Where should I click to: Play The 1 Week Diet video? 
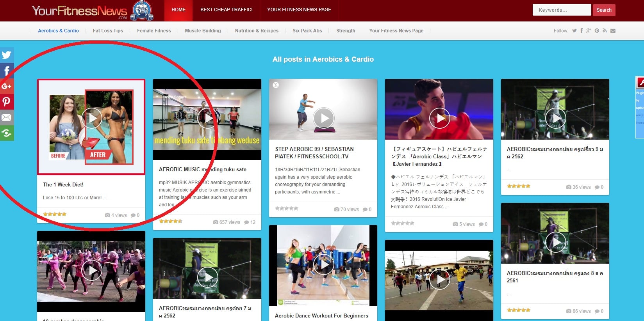point(92,118)
